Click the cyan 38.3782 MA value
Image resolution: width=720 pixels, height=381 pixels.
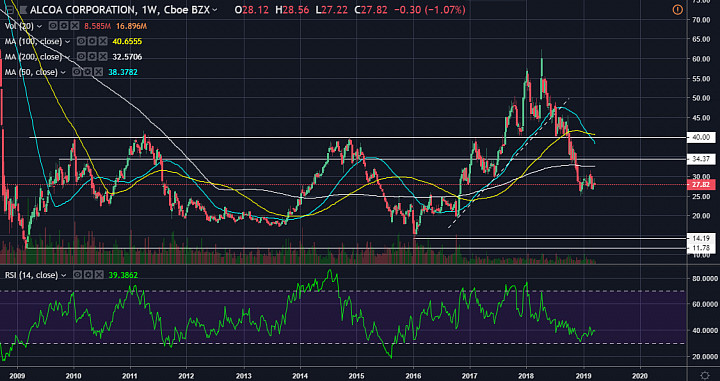coord(122,72)
